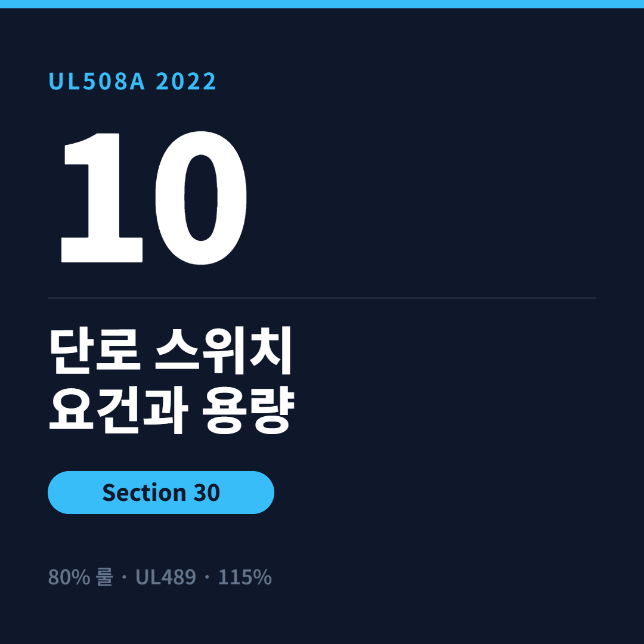Click the UL489 footer tag
The width and height of the screenshot is (644, 644).
(x=166, y=577)
